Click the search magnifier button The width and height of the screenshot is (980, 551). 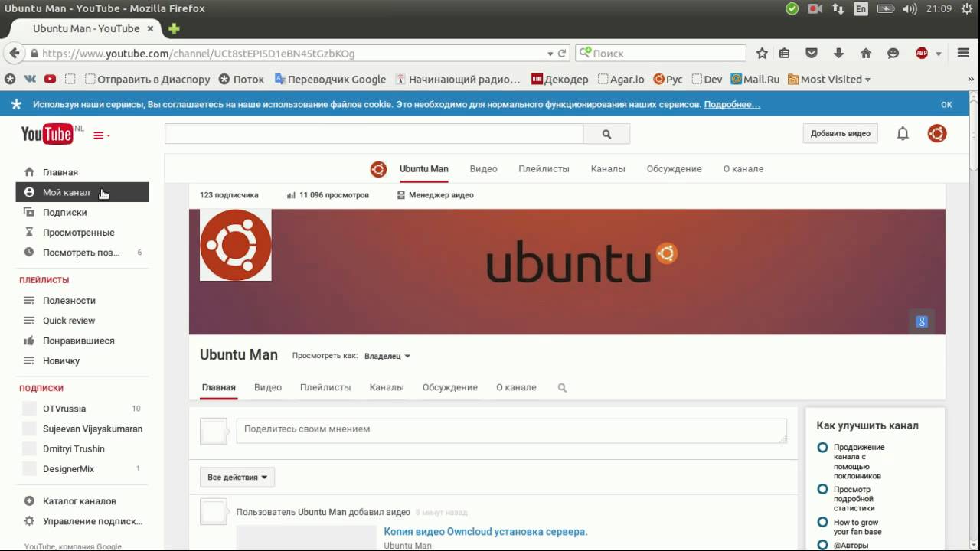(x=606, y=134)
